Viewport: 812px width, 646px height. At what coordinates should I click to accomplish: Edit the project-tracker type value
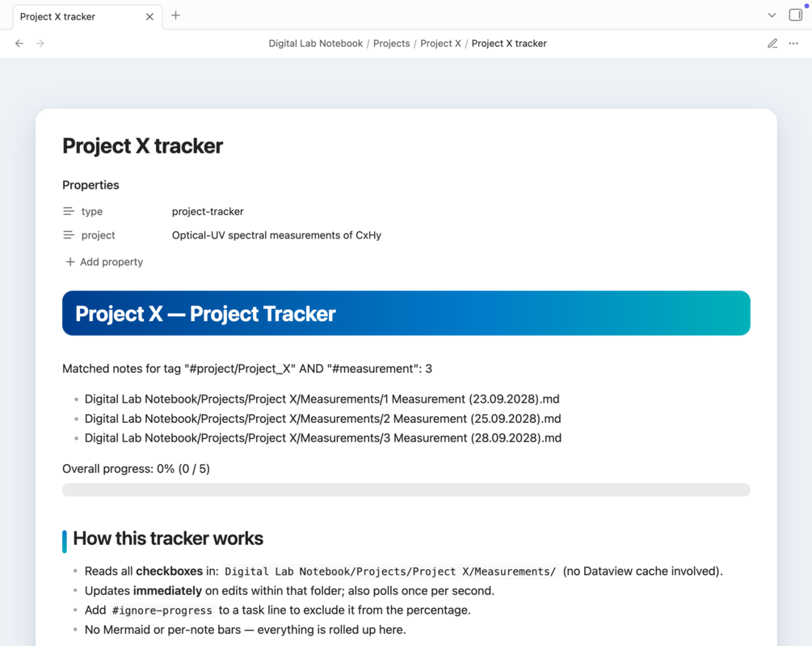[208, 211]
